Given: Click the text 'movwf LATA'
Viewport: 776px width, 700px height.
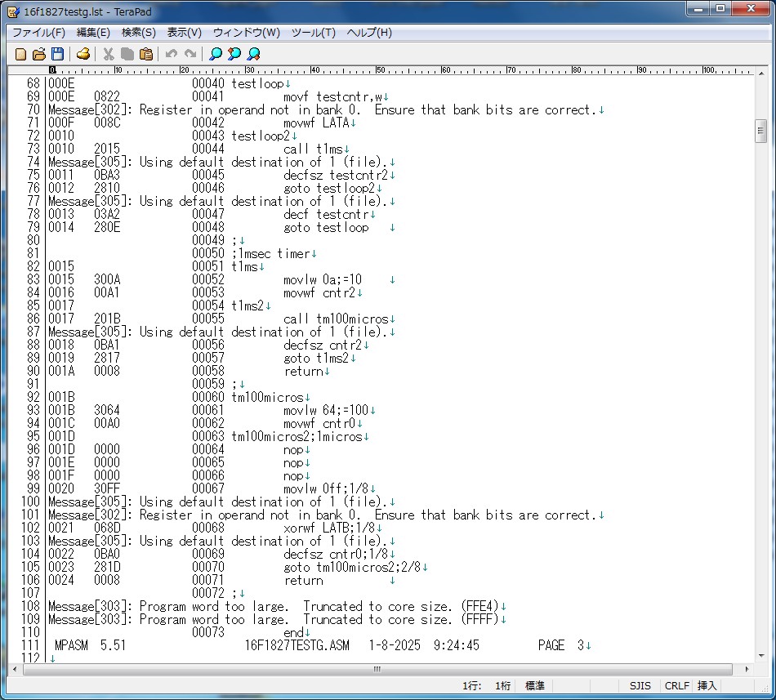Looking at the screenshot, I should coord(316,123).
